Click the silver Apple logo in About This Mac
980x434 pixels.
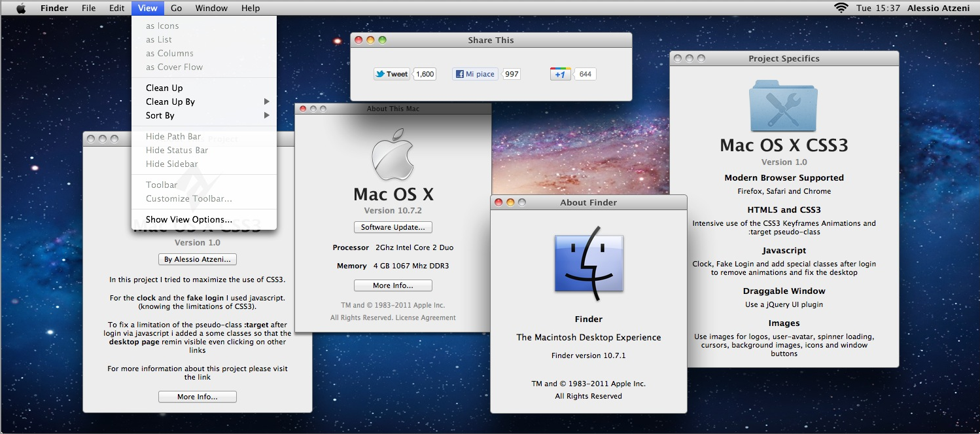[x=393, y=158]
